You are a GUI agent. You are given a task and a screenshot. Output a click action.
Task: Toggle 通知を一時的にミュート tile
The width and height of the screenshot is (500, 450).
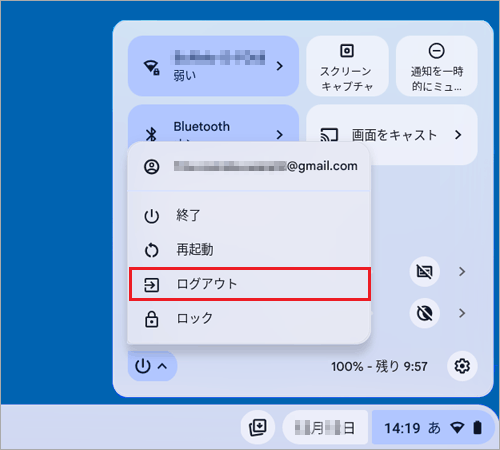pyautogui.click(x=437, y=66)
